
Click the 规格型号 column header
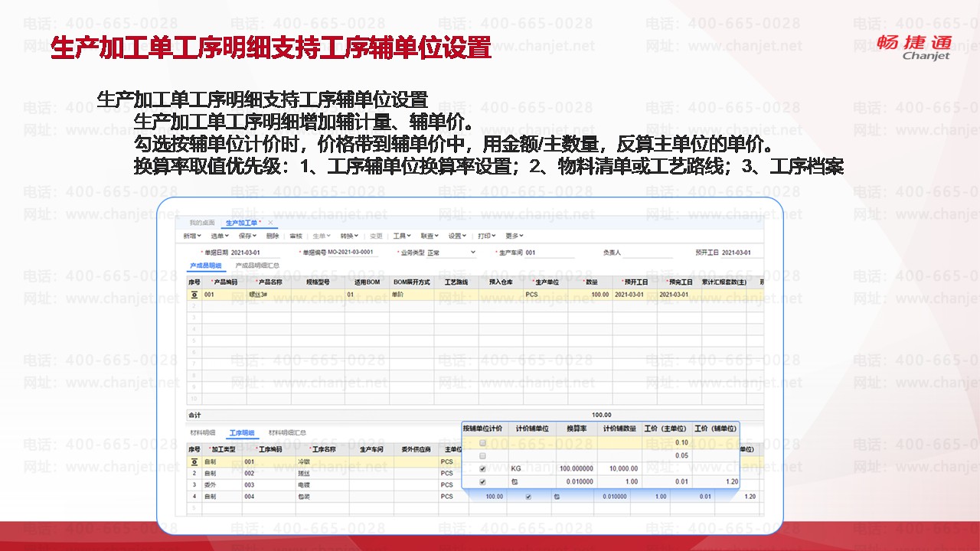click(318, 282)
